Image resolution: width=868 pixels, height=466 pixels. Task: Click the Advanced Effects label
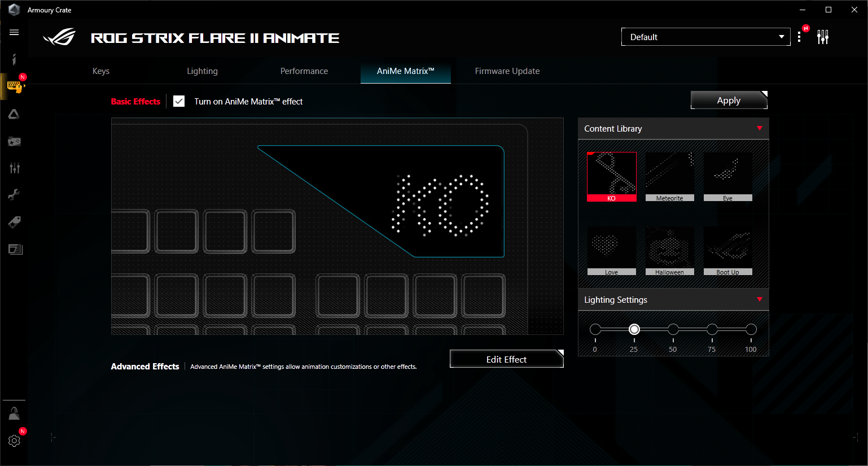click(145, 367)
